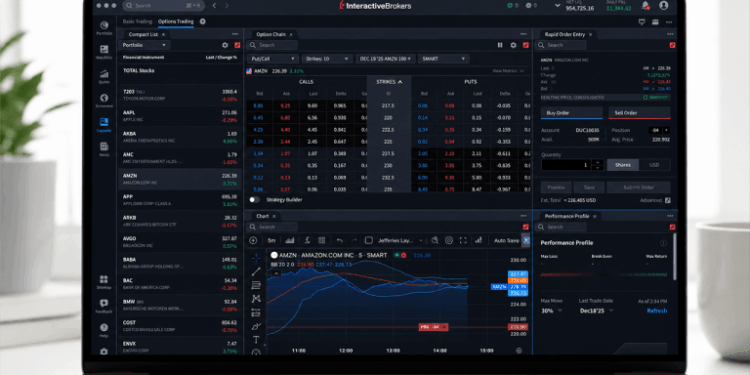Open the user account avatar menu
Screen dimensions: 750x375
663,5
